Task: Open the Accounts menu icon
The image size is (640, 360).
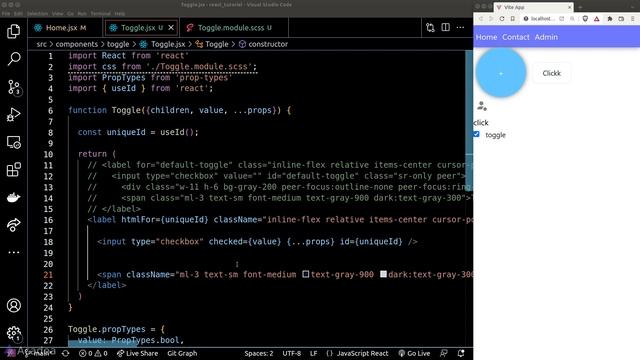Action: tap(13, 305)
